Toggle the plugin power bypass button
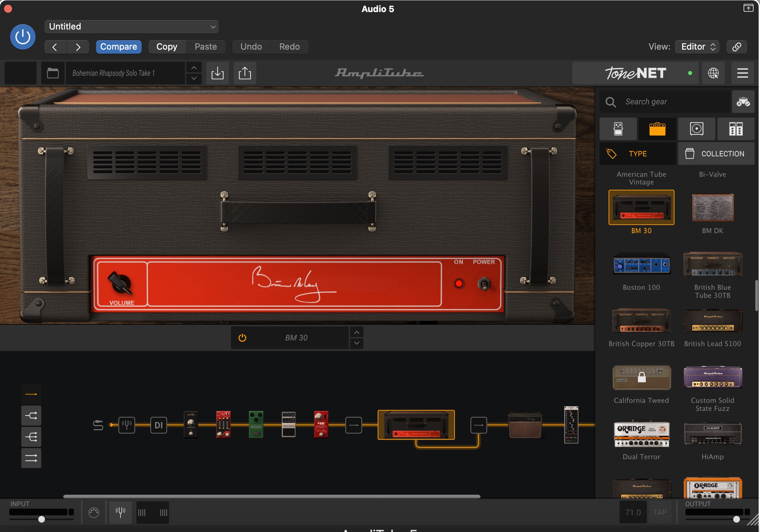This screenshot has width=760, height=532. click(x=23, y=37)
